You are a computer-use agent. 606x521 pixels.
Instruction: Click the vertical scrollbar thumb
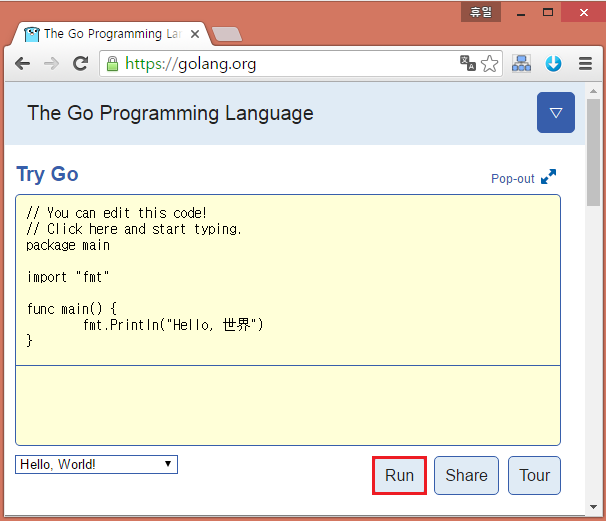click(593, 153)
